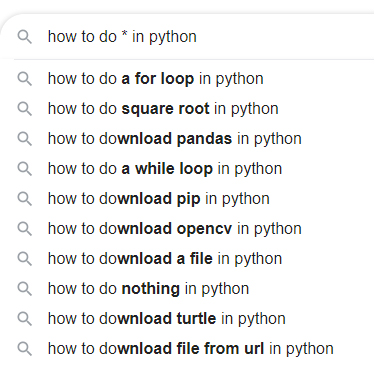Click magnifier icon beside "a for loop" suggestion

[x=25, y=79]
